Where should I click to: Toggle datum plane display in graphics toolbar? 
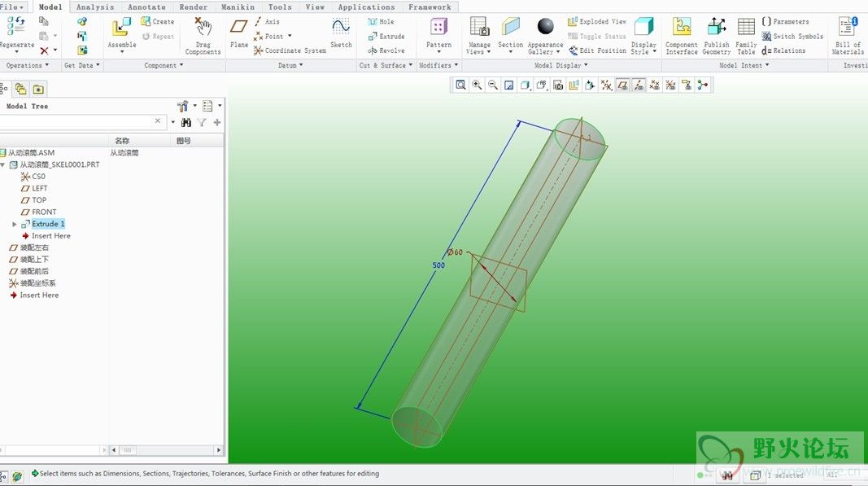pos(623,85)
